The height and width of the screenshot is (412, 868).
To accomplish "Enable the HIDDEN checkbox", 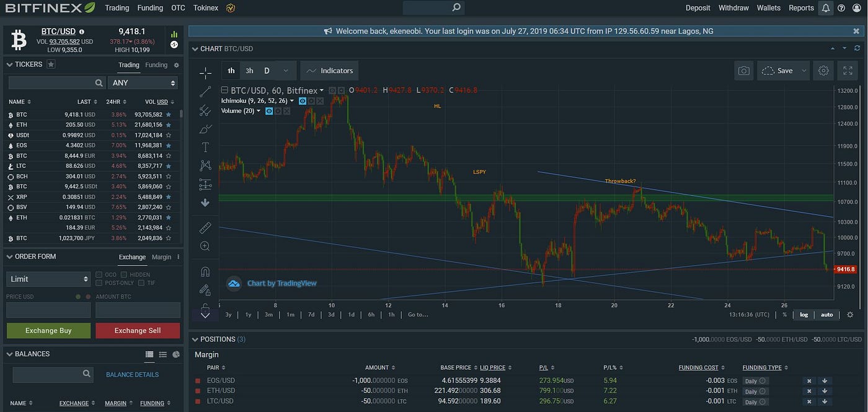I will click(x=124, y=274).
